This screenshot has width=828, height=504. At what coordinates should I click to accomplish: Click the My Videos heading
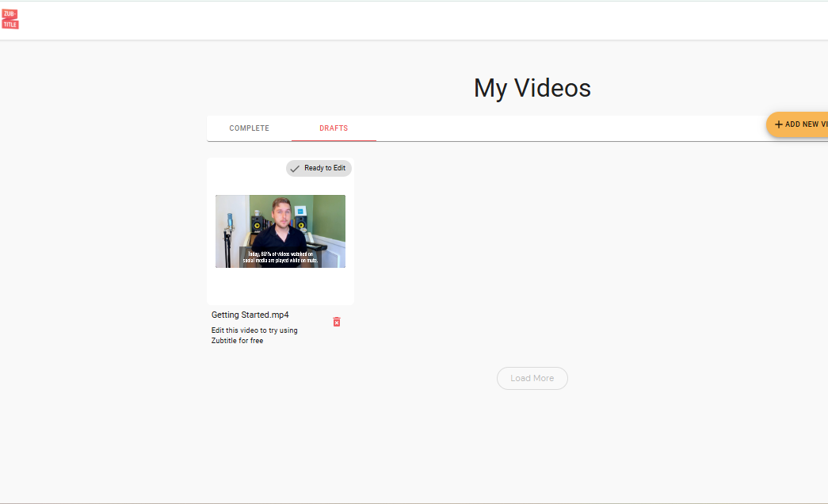coord(532,88)
